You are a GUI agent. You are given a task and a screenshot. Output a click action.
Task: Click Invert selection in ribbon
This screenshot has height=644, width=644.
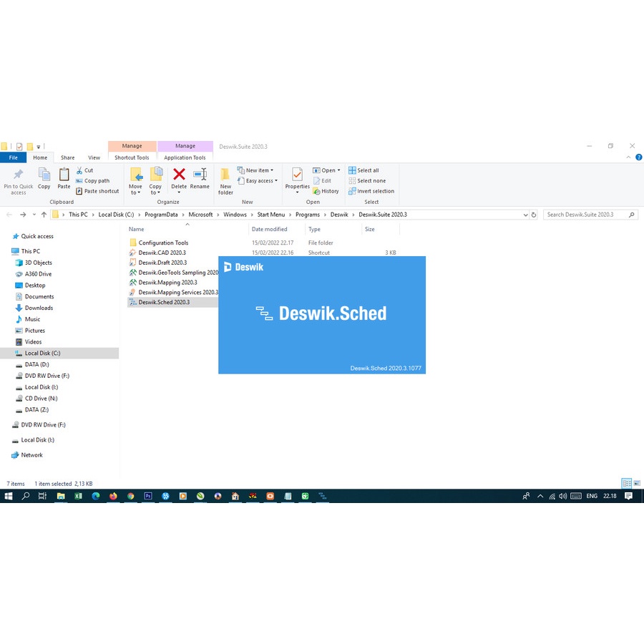[371, 191]
